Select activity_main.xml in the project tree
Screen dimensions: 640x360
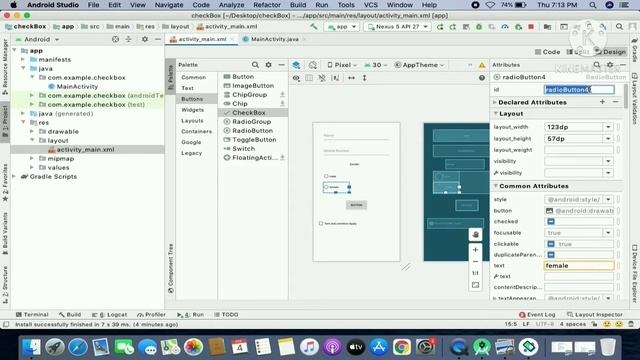pos(85,149)
